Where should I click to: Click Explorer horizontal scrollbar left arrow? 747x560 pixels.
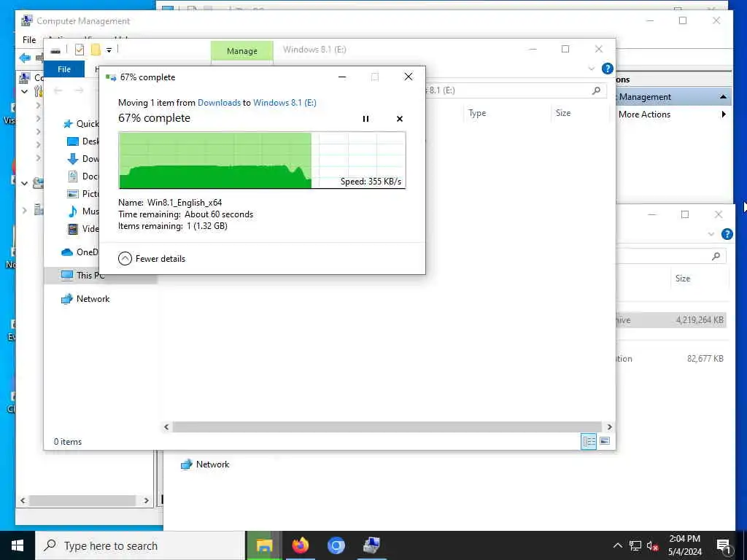tap(166, 427)
